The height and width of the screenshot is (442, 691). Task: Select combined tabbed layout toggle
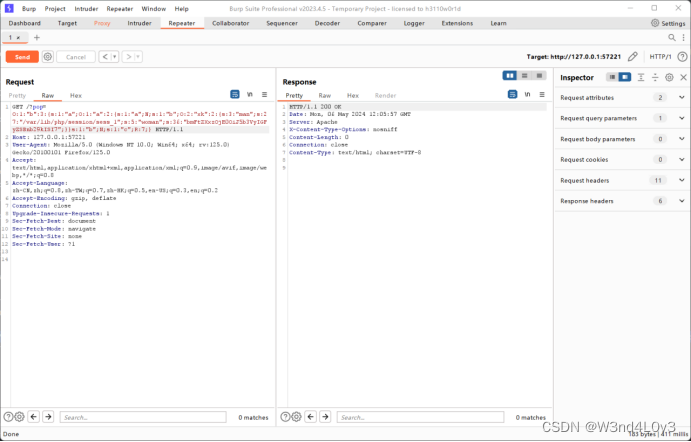pos(539,76)
